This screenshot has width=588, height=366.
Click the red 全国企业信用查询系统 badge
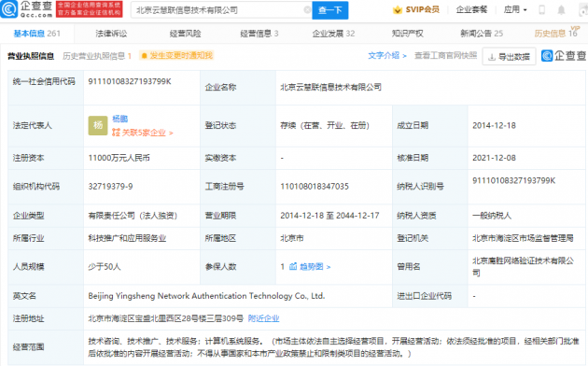point(90,9)
